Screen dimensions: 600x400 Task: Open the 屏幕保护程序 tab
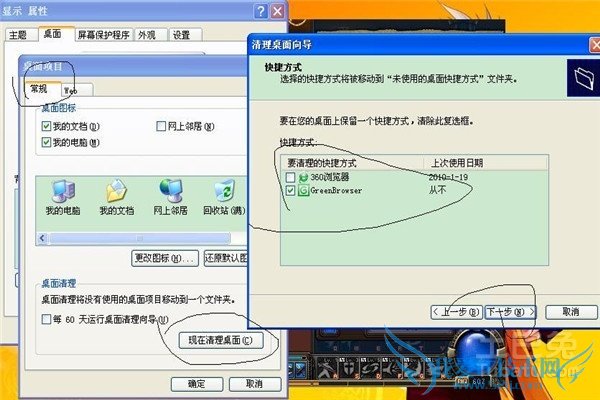click(104, 35)
